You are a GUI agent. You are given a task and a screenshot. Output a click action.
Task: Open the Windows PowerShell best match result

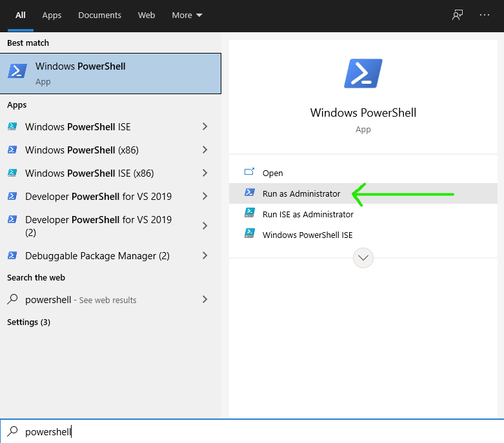(x=110, y=74)
